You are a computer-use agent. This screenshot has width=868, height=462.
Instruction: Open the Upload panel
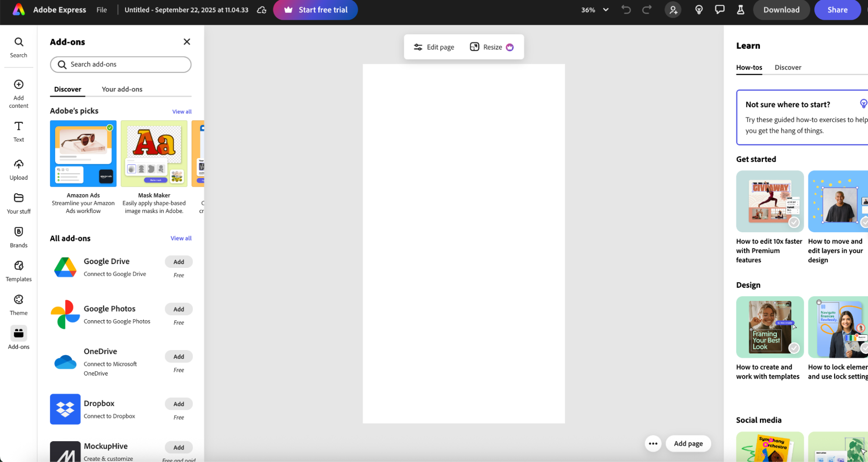pos(19,170)
